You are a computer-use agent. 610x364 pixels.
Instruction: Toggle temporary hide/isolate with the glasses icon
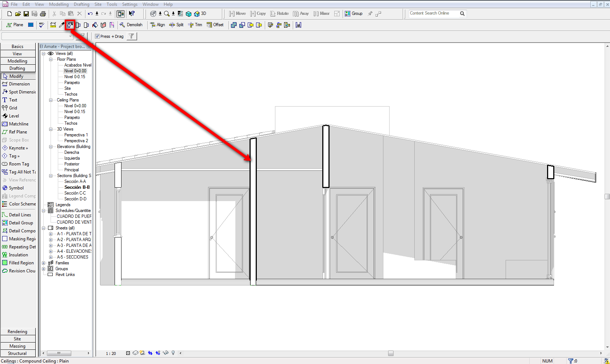166,353
